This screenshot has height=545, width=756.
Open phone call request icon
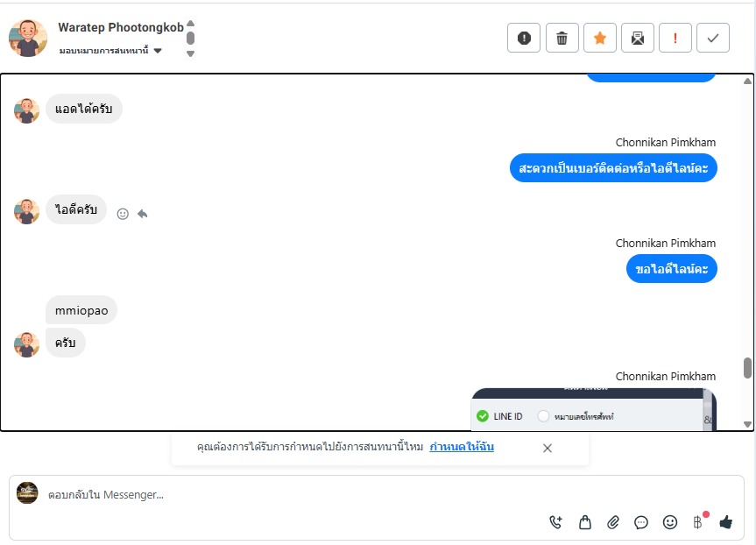click(x=556, y=522)
